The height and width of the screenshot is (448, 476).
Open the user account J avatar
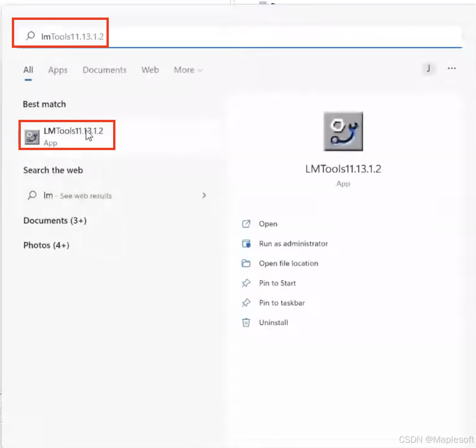[428, 69]
